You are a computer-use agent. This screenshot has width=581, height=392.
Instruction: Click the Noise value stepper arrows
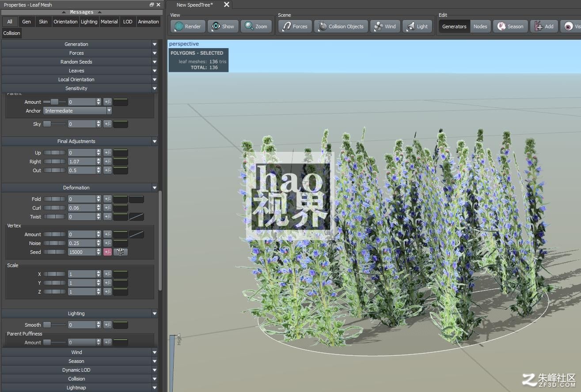tap(99, 243)
